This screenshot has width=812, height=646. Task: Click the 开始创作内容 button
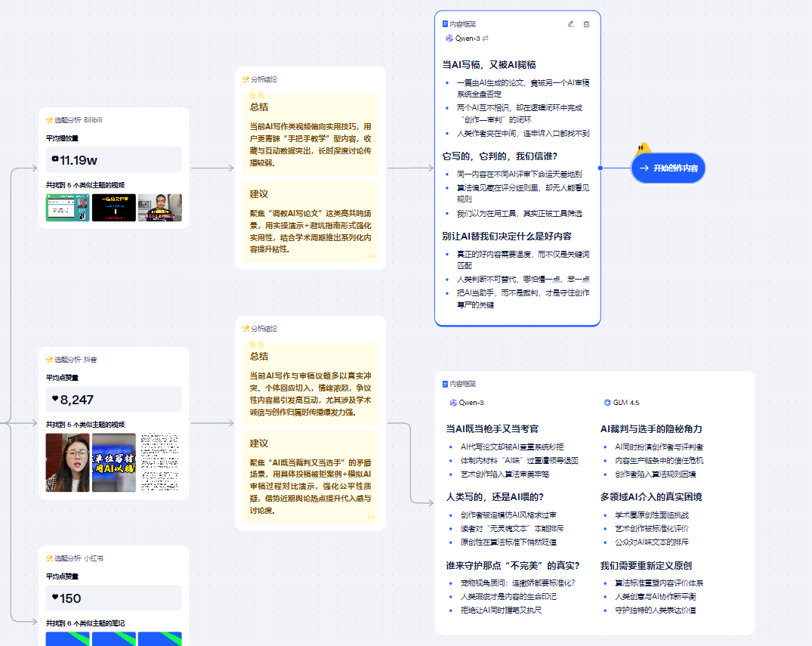click(668, 168)
